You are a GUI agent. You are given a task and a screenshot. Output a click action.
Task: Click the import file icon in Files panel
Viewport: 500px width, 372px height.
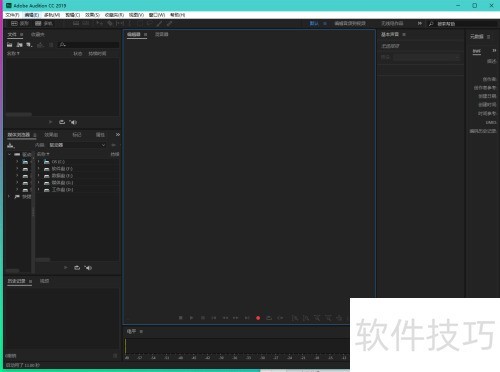click(20, 45)
